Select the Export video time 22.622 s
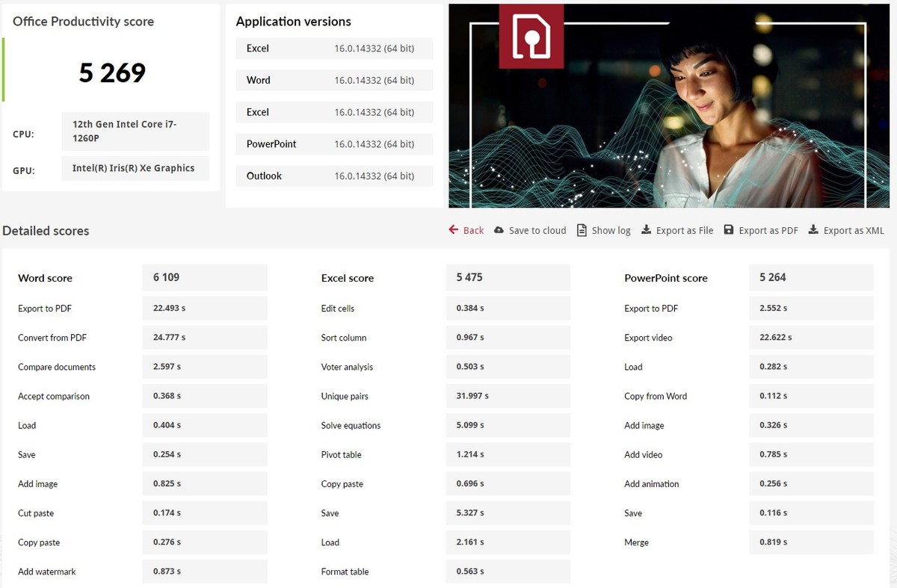The height and width of the screenshot is (588, 897). tap(811, 338)
